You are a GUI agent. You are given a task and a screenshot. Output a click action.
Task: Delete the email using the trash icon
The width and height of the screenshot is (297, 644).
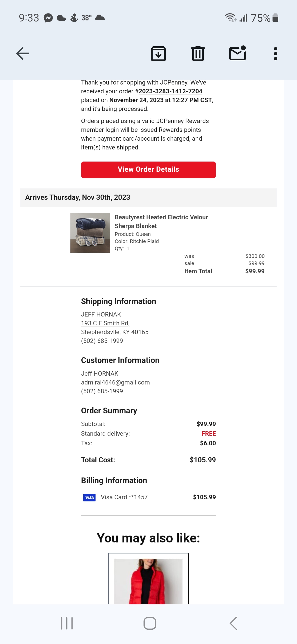coord(198,53)
